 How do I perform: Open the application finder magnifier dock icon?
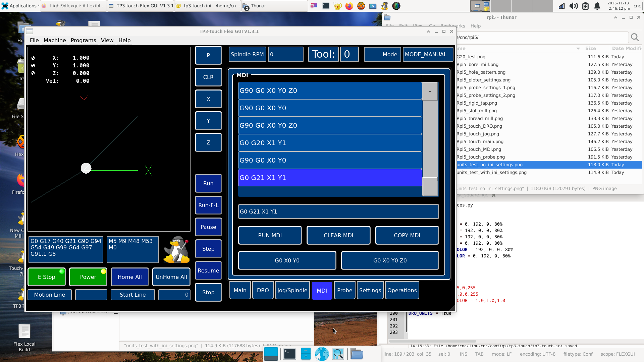(338, 354)
